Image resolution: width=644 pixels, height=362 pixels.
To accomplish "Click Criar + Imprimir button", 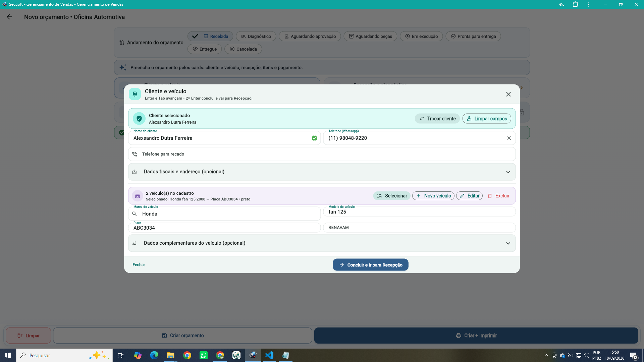I will (x=476, y=336).
